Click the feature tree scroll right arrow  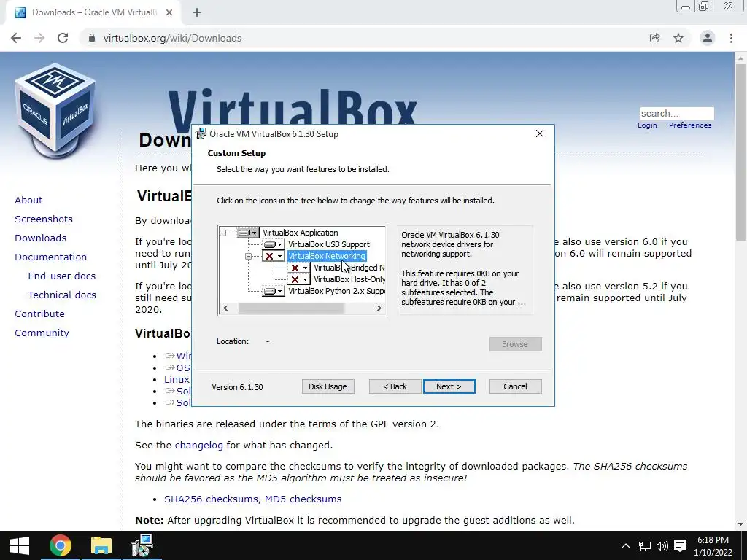(x=379, y=308)
